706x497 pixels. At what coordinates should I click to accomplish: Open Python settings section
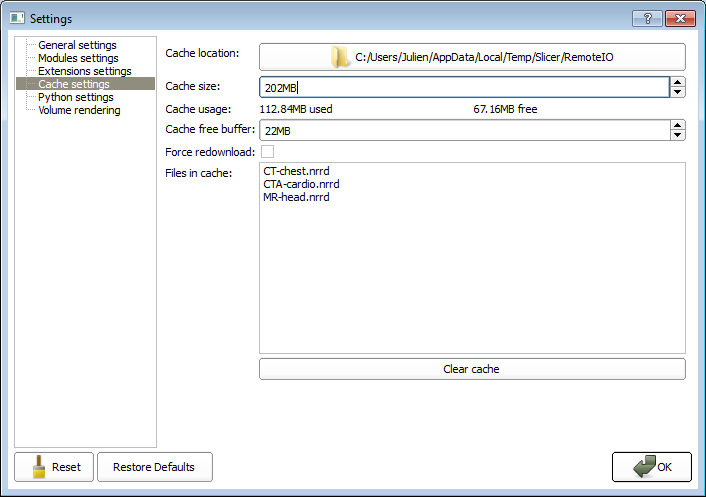[75, 98]
